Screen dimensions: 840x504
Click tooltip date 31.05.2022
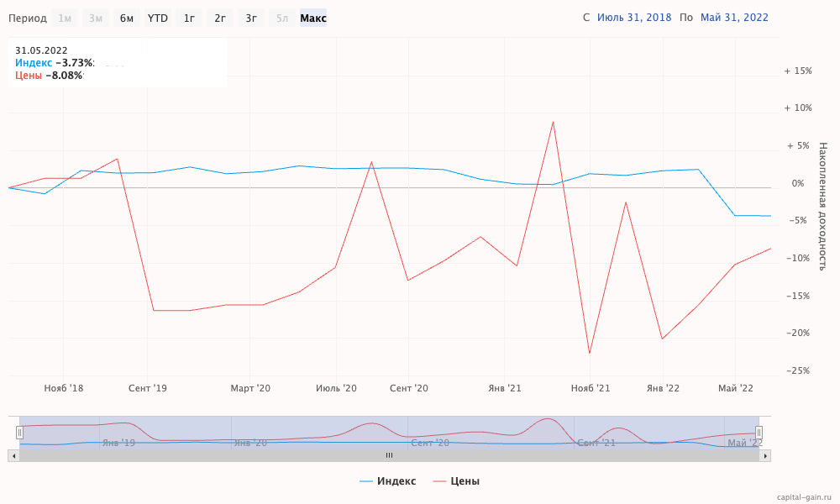41,50
